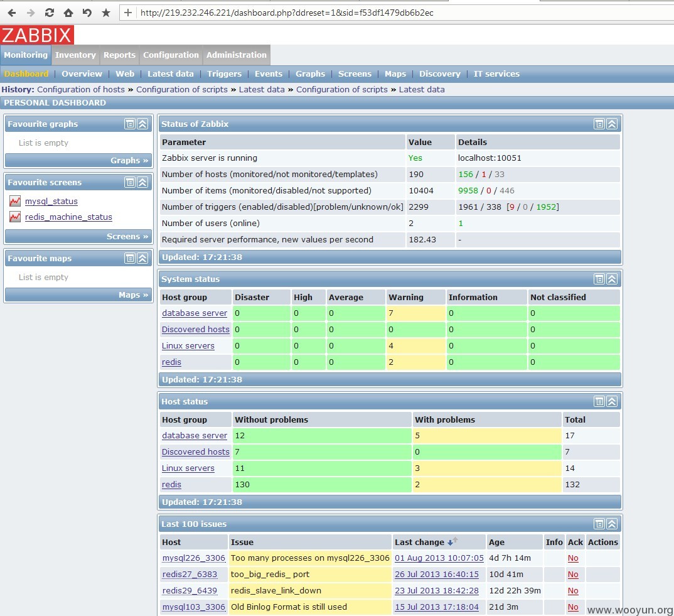Open Discovered hosts link in Host status

tap(196, 451)
